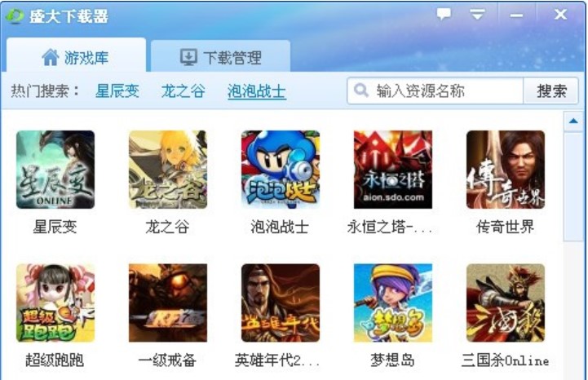Open the 超级跑跑 game icon
The width and height of the screenshot is (588, 380).
pos(55,303)
